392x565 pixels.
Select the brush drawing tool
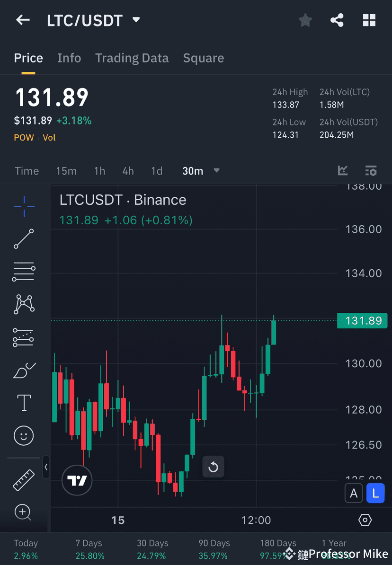24,370
